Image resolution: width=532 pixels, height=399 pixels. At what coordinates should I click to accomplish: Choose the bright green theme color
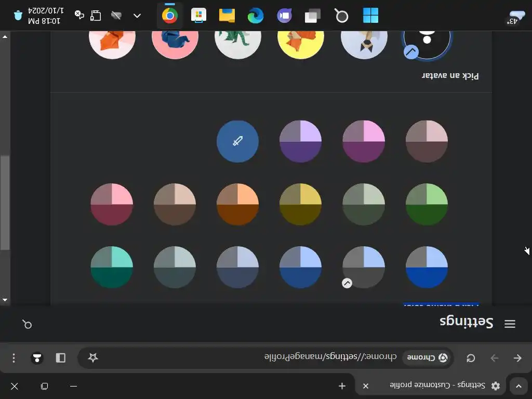427,204
